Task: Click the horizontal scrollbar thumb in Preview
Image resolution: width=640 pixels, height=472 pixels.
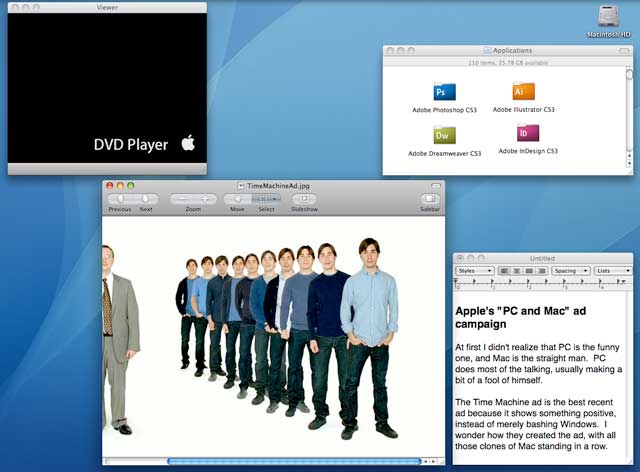Action: point(294,461)
